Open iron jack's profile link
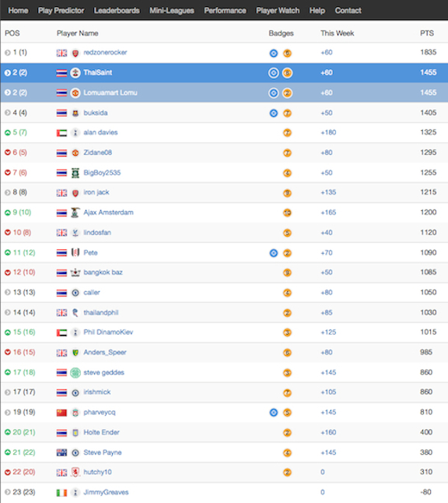Image resolution: width=448 pixels, height=503 pixels. pos(96,192)
